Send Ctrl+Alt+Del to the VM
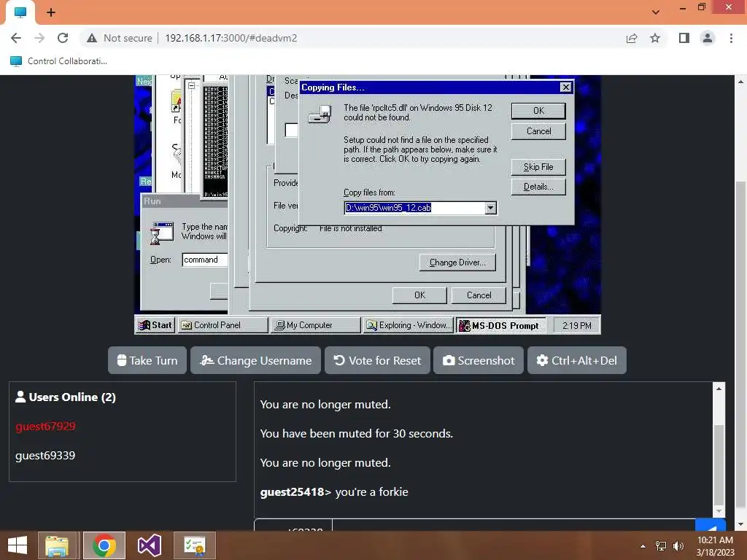 click(576, 360)
